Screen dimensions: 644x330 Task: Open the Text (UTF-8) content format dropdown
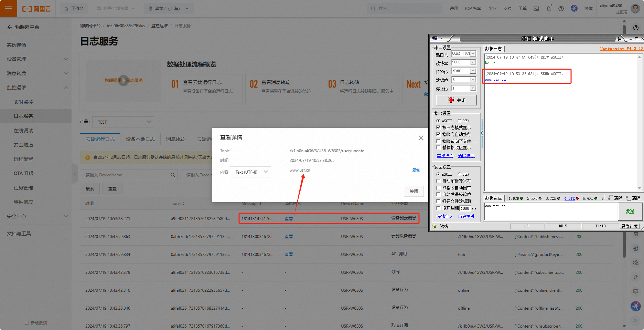tap(250, 172)
